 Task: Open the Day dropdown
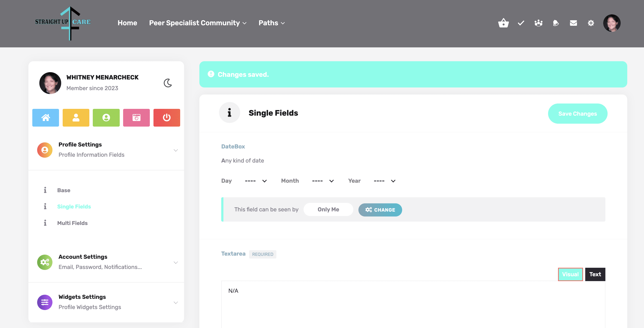pos(256,181)
